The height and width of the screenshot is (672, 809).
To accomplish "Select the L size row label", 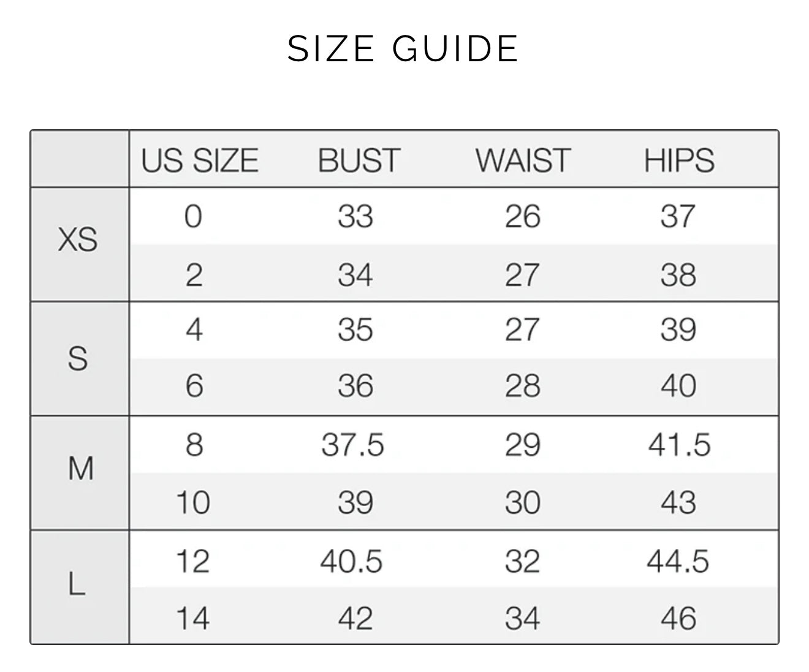I will (76, 586).
